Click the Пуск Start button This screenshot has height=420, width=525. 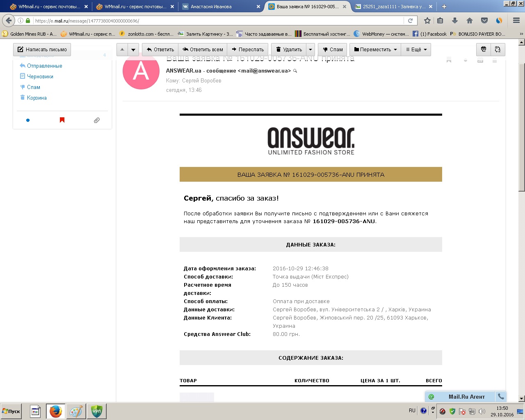[11, 411]
